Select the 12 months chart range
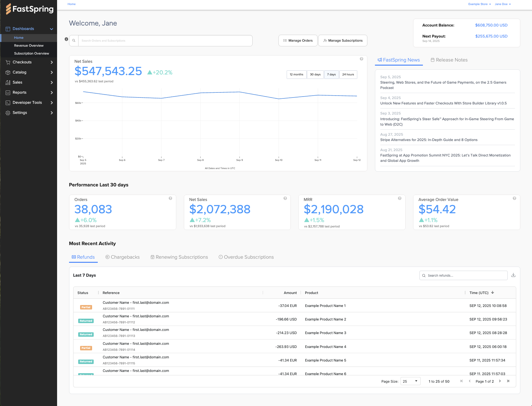The image size is (532, 406). coord(296,74)
